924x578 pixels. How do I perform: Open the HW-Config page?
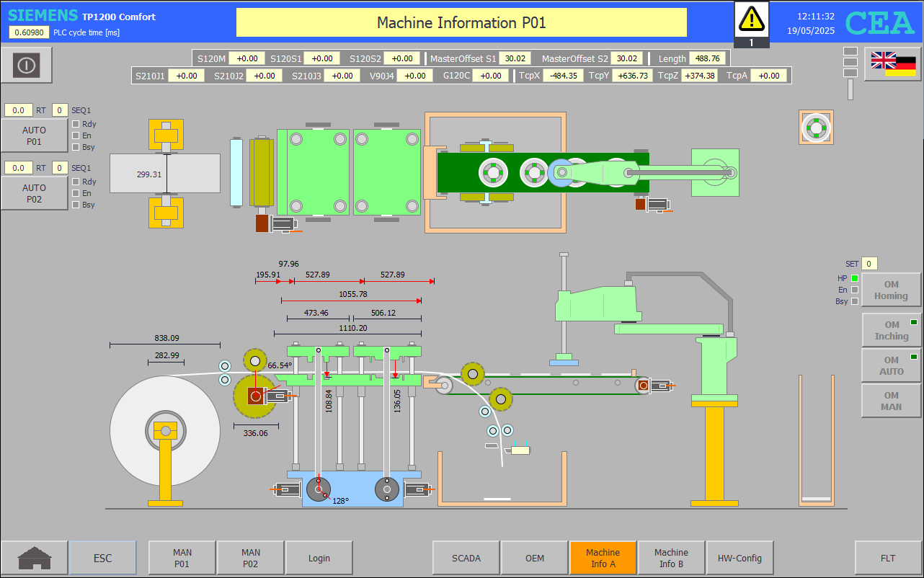(739, 558)
